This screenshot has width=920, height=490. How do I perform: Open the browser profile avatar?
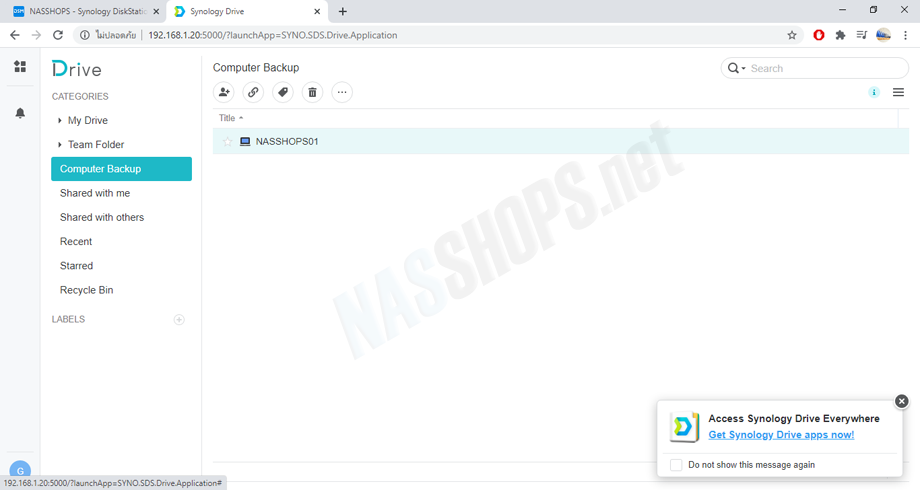883,35
